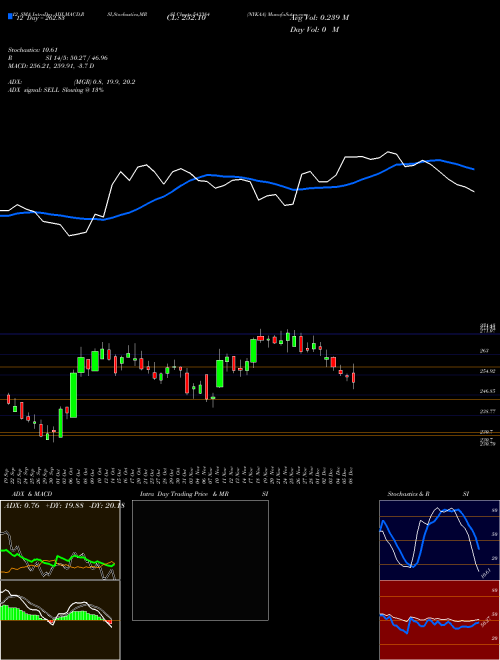Viewport: 500px width, 660px height.
Task: Click the 246.85 price axis label
Action: [x=487, y=391]
